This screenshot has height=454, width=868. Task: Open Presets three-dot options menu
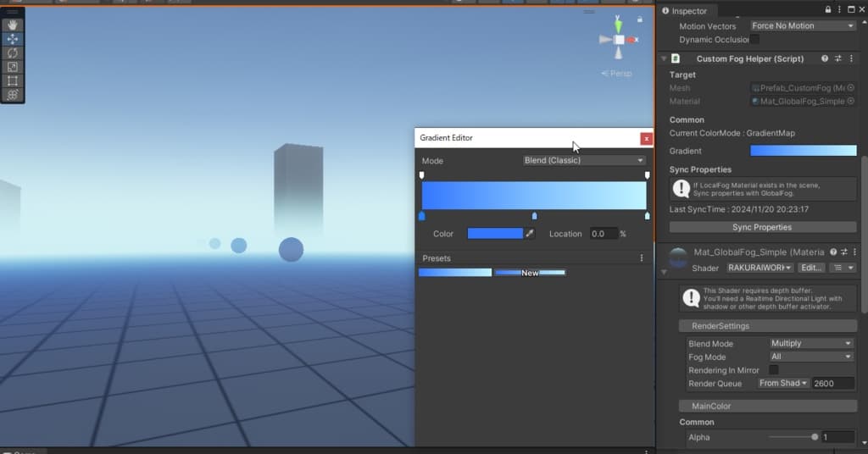641,258
